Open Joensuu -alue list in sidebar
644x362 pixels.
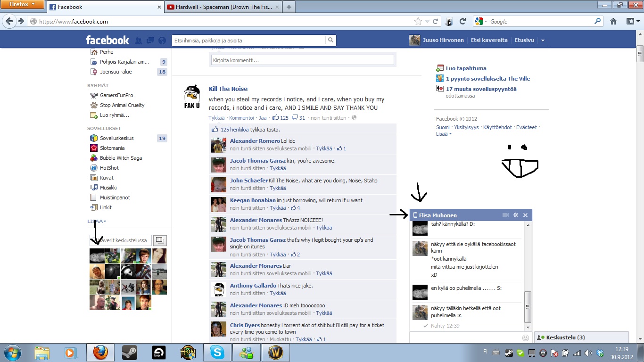(116, 72)
